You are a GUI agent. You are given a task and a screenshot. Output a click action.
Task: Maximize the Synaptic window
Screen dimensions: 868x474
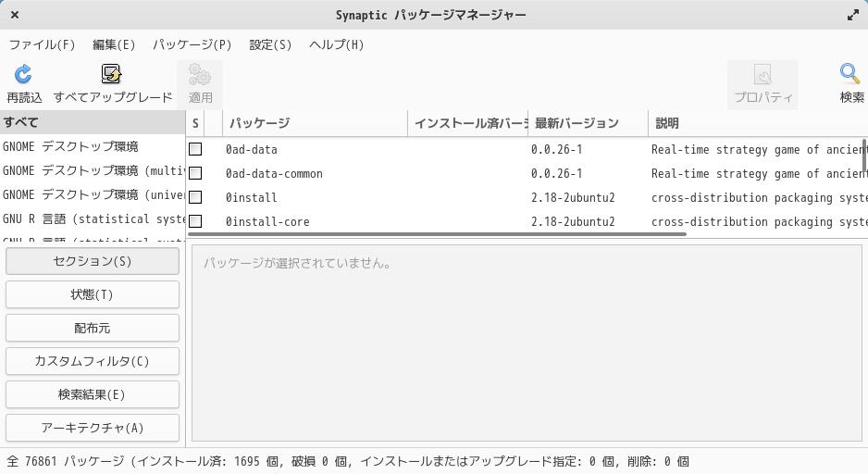tap(853, 15)
